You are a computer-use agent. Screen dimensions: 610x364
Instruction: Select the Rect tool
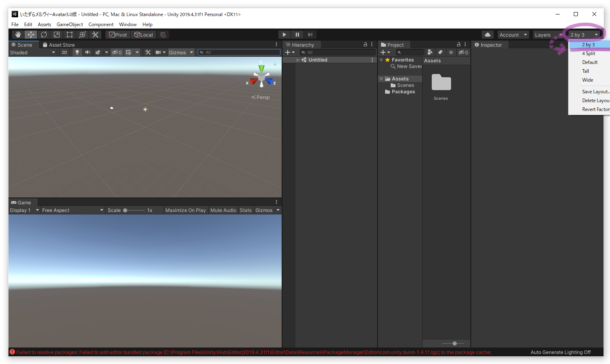[70, 35]
